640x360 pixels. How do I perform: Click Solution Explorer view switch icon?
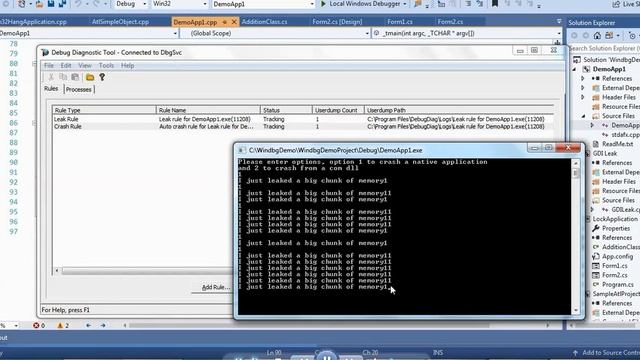coord(609,36)
